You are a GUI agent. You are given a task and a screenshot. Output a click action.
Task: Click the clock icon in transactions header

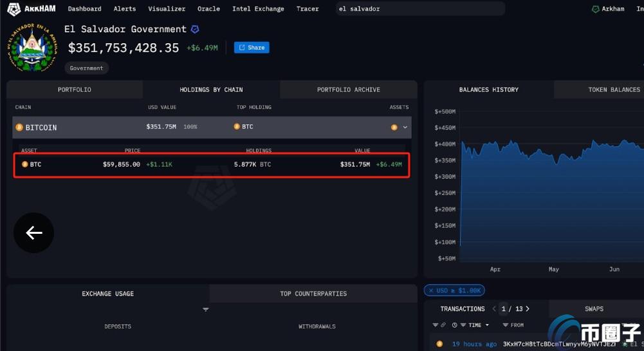coord(455,325)
